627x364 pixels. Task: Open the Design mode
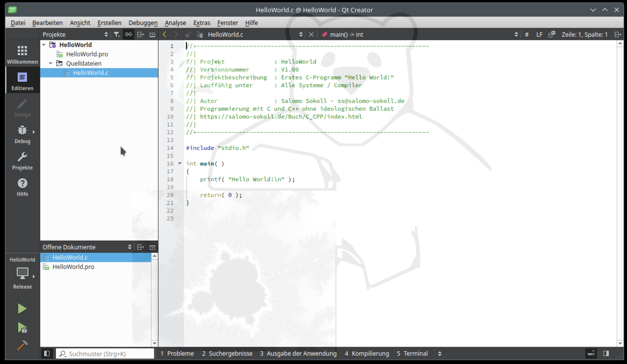22,108
